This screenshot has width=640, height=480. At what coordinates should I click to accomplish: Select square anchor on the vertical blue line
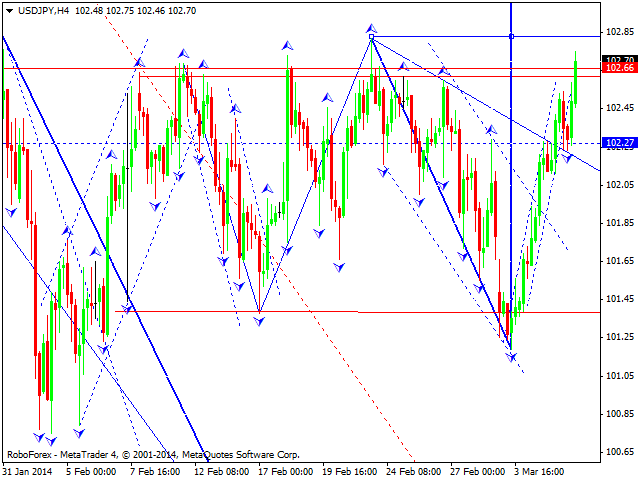(512, 36)
